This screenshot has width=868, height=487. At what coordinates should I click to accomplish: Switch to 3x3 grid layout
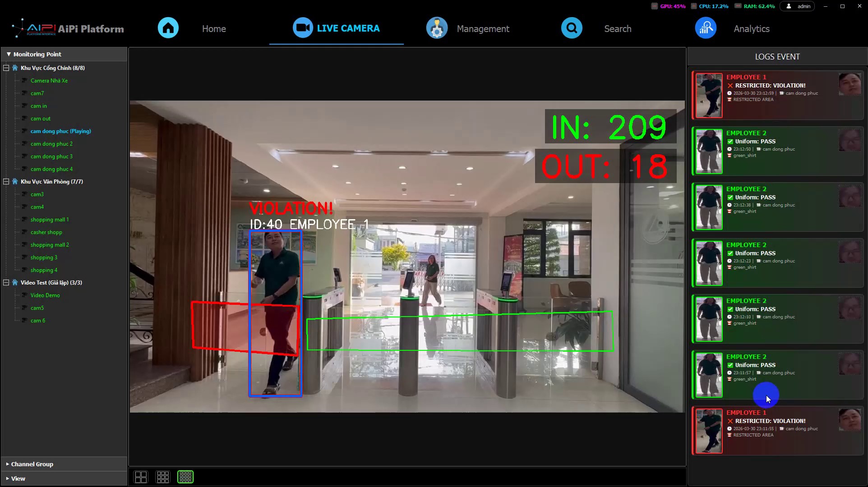[x=163, y=477]
